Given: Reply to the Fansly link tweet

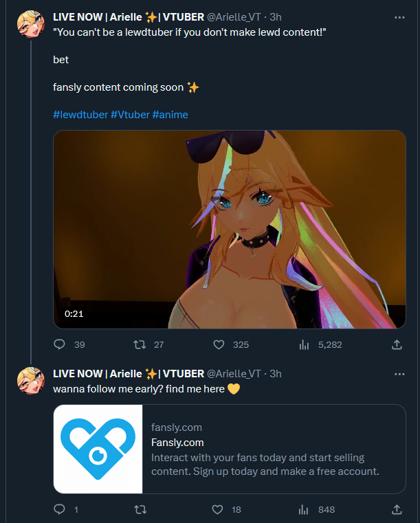Looking at the screenshot, I should point(59,509).
